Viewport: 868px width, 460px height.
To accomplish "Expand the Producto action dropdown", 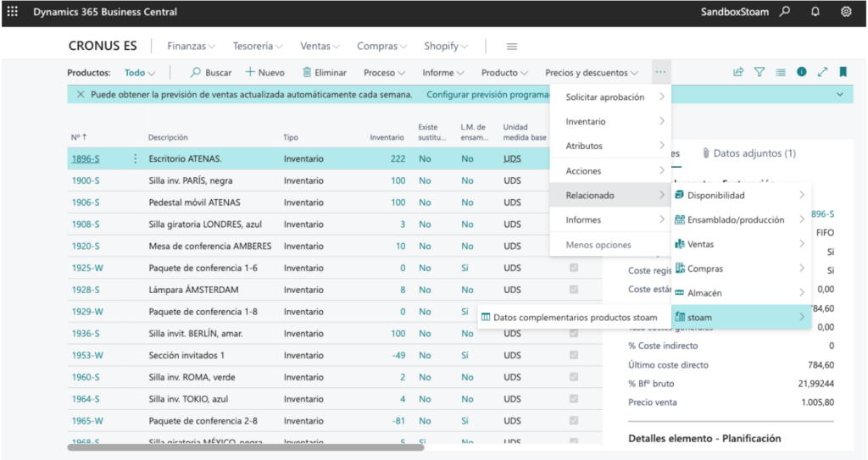I will click(504, 73).
